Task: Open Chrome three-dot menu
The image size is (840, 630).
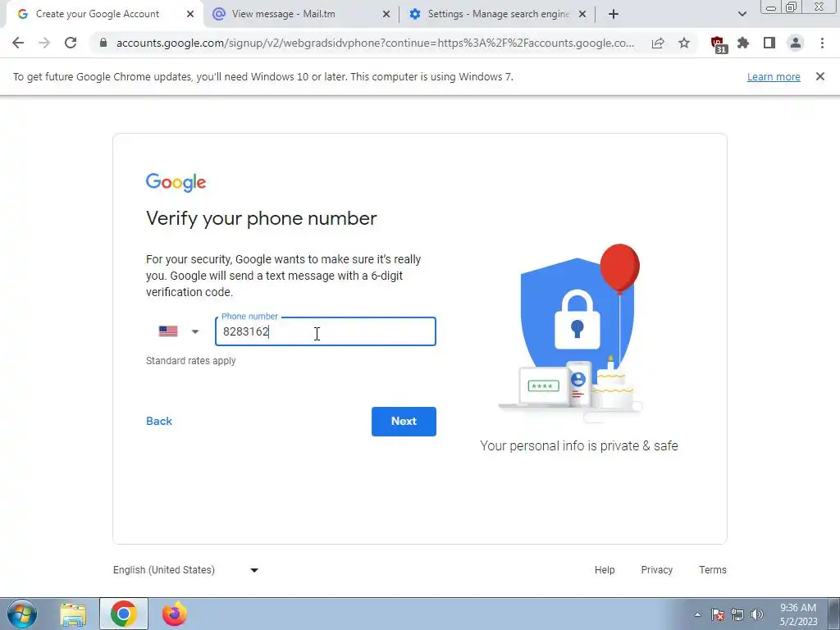Action: [x=822, y=43]
